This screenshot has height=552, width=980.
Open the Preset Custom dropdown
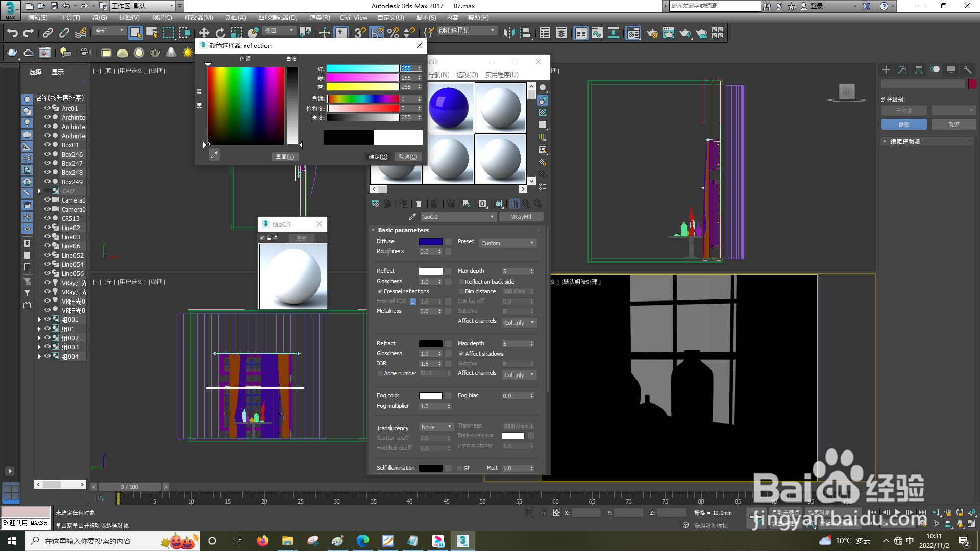click(508, 244)
